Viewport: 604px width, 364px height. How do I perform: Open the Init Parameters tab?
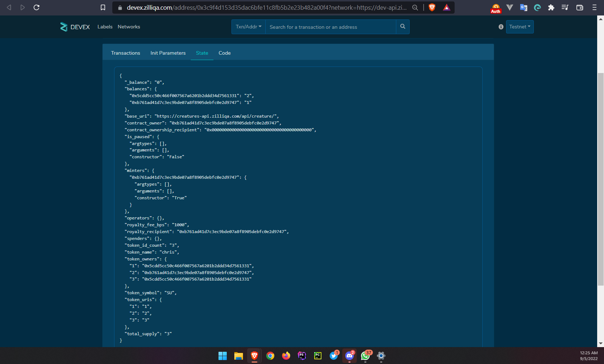point(168,53)
